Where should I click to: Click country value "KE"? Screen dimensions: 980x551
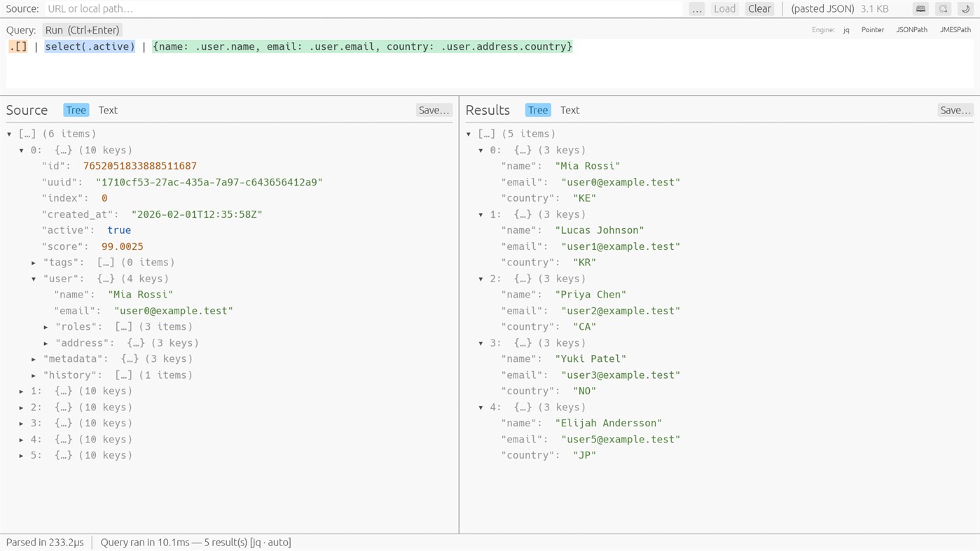coord(584,198)
